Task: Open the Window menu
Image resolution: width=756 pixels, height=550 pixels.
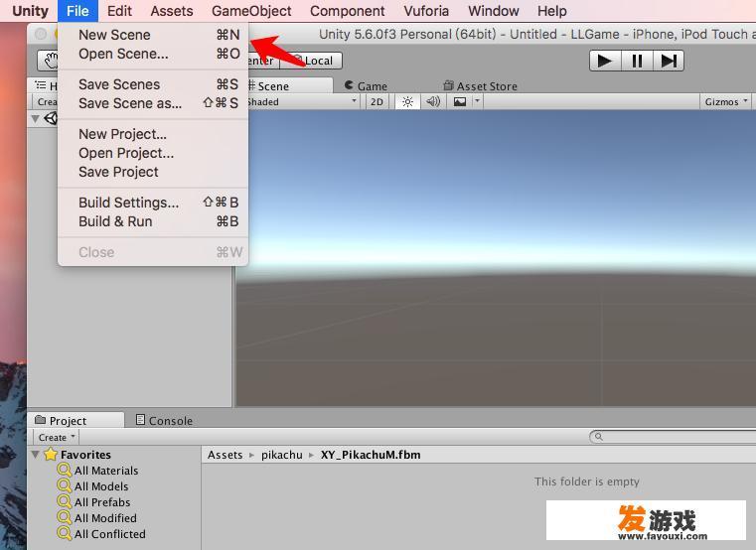Action: 493,11
